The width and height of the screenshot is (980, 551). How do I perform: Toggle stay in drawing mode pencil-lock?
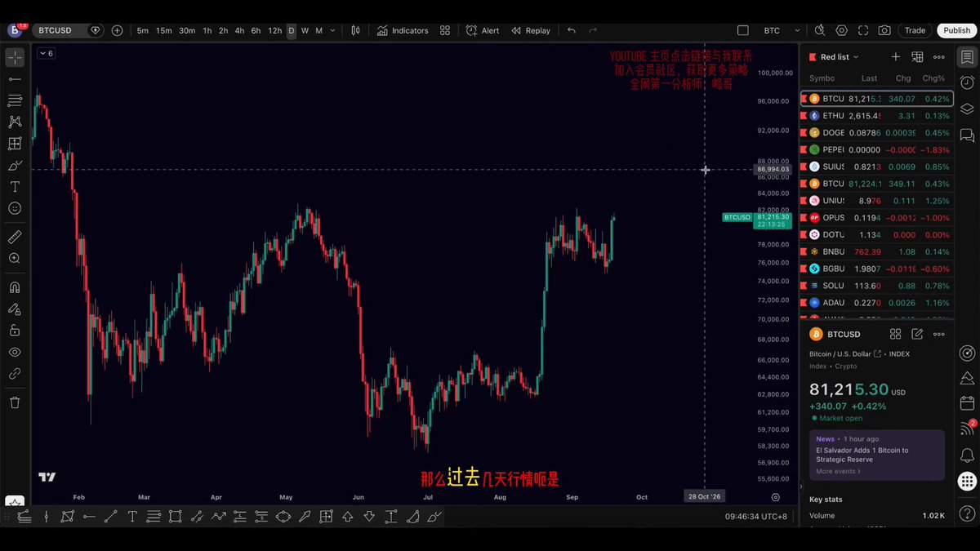[15, 309]
